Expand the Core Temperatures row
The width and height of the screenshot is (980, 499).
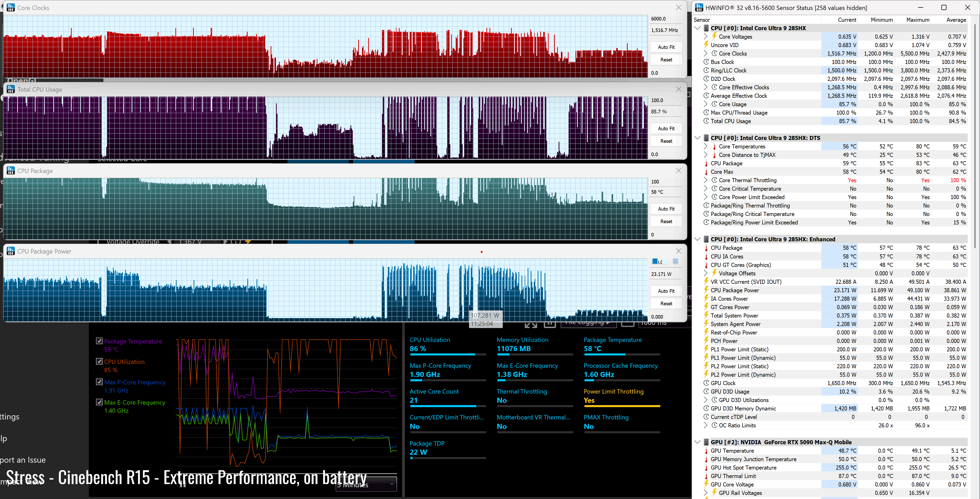[x=706, y=146]
